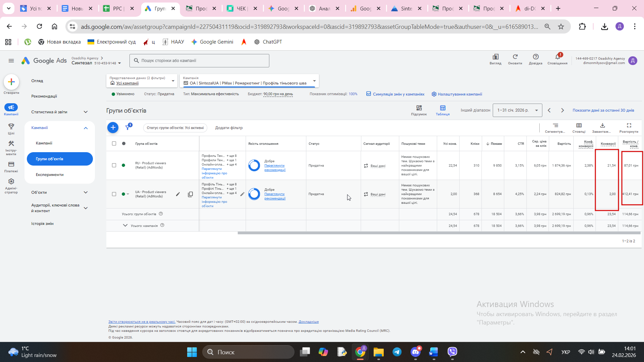Toggle select-all checkbox in table header
Viewport: 644px width, 362px height.
click(114, 143)
